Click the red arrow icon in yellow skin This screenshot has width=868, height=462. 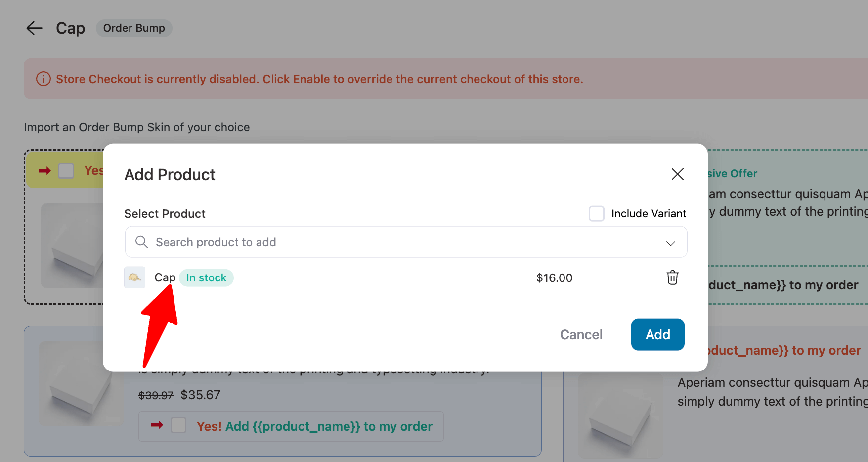point(45,171)
